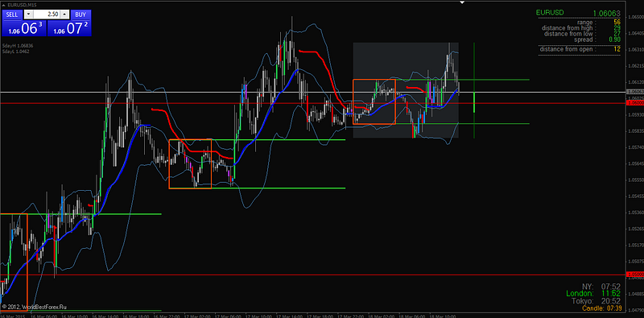Click the NY 07:52 clock readout
Image resolution: width=644 pixels, height=318 pixels.
[601, 286]
